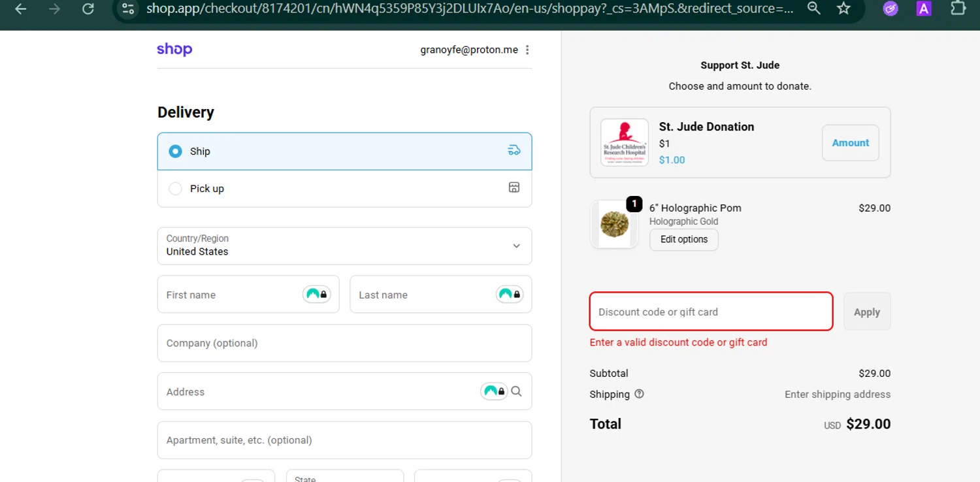Click password manager icon in First name
980x482 pixels.
click(317, 294)
